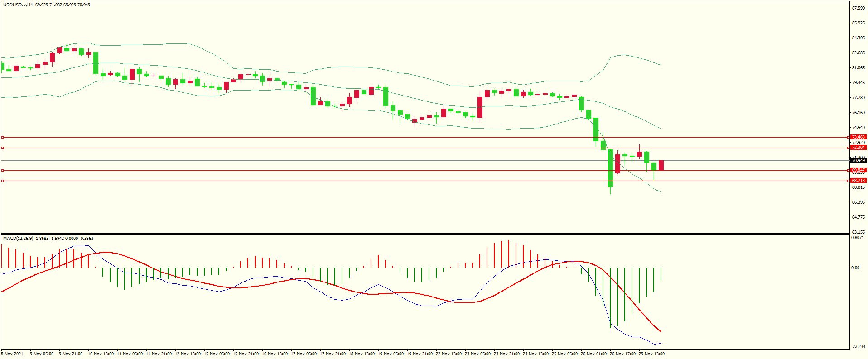Select the 19 Nov 21:00 time label
Screen dimensions: 868x359
(420, 354)
